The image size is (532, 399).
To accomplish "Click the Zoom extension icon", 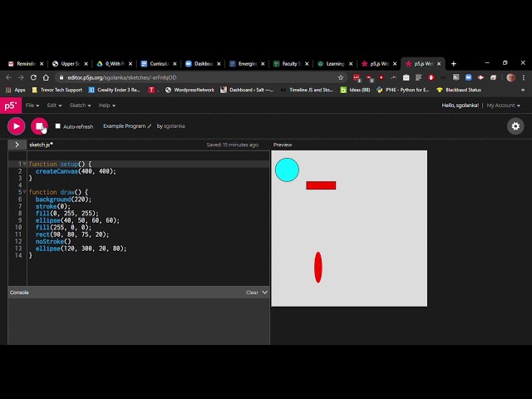I will coord(469,77).
